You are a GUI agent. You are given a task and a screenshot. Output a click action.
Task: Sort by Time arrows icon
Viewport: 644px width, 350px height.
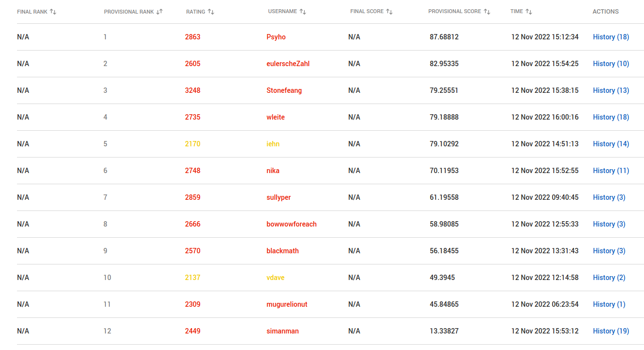[529, 12]
